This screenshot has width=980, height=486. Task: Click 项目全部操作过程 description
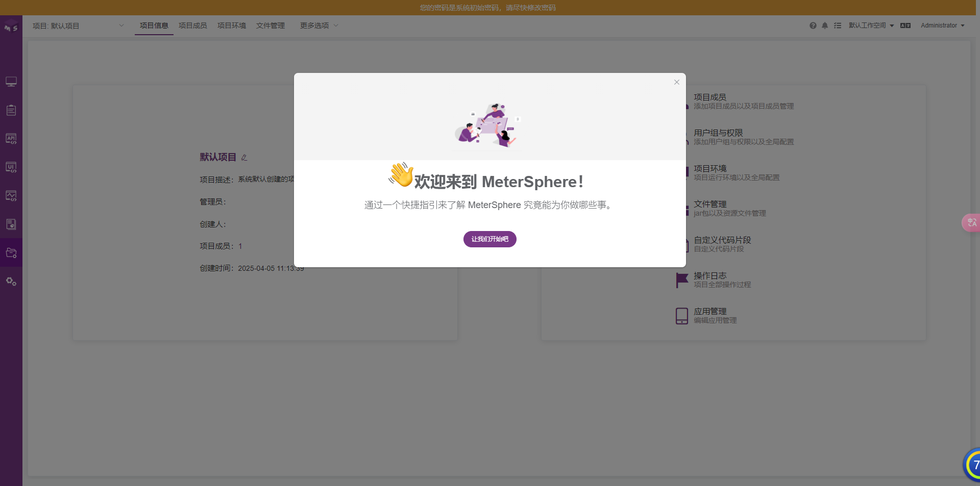coord(722,285)
